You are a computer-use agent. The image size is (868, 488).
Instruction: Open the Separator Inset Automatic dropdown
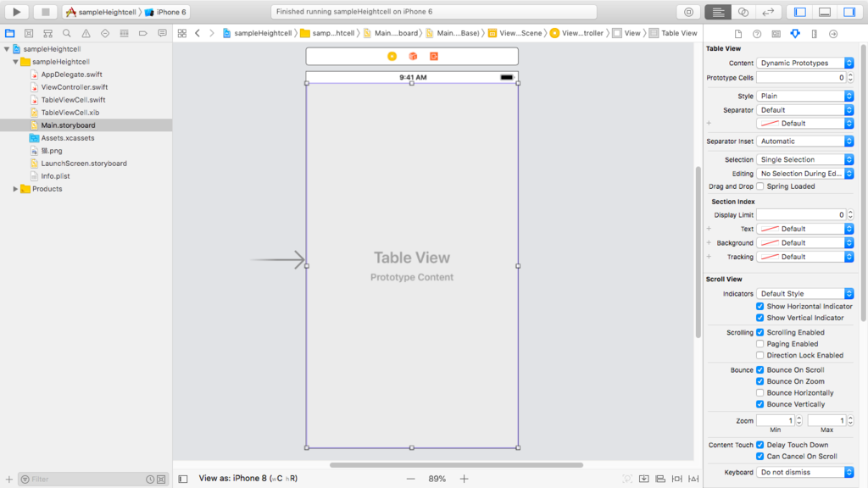805,141
